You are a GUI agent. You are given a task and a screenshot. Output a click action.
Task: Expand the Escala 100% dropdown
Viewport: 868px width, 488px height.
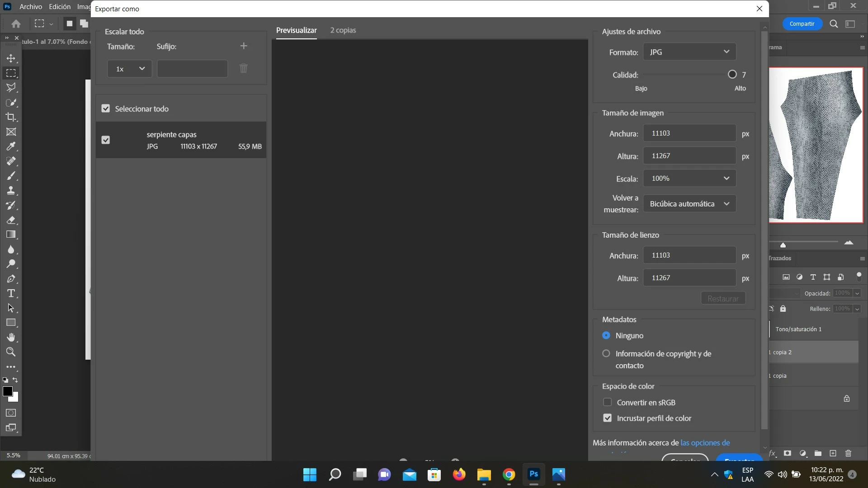[689, 178]
